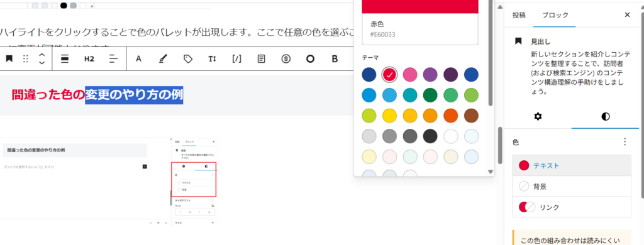
Task: Pick the teal color swatch
Action: 410,95
